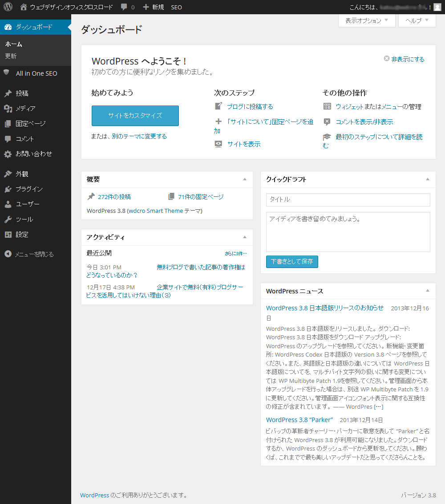The width and height of the screenshot is (445, 504).
Task: Click the さらに3件… link
Action: tap(236, 253)
